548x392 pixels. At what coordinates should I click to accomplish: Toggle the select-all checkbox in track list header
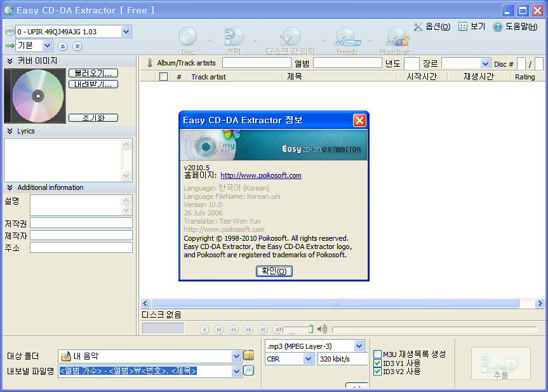click(163, 77)
